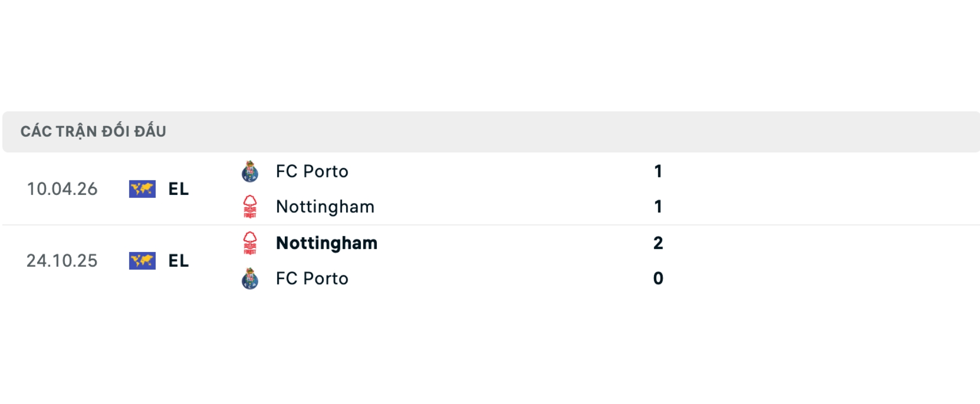Select EL league label for 10.04.26 match
The height and width of the screenshot is (404, 980).
coord(179,189)
